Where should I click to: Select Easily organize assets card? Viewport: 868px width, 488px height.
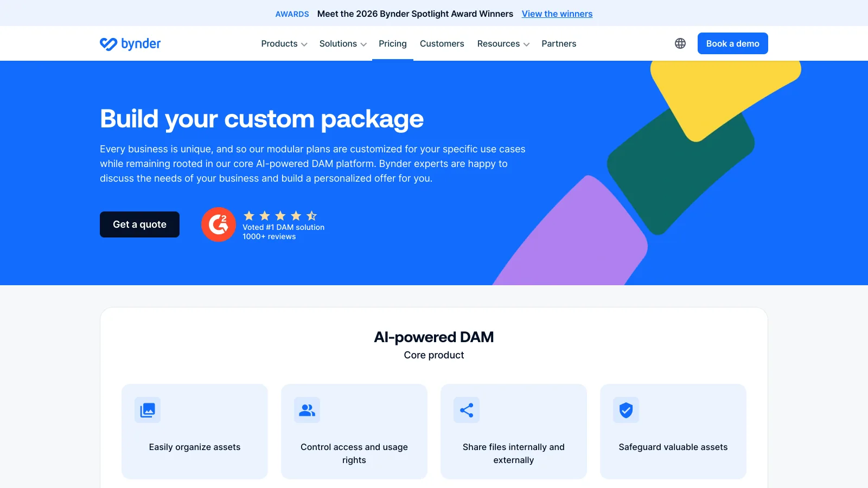(195, 432)
